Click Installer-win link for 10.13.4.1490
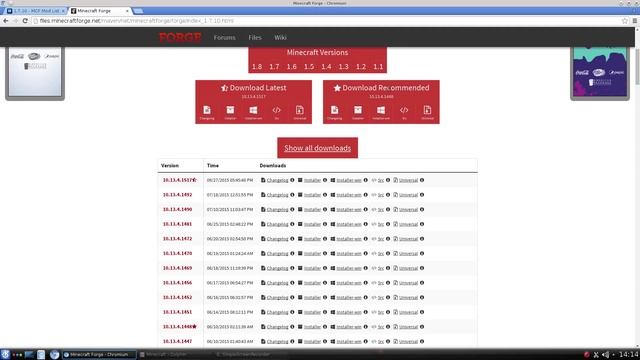This screenshot has height=360, width=640. 349,209
